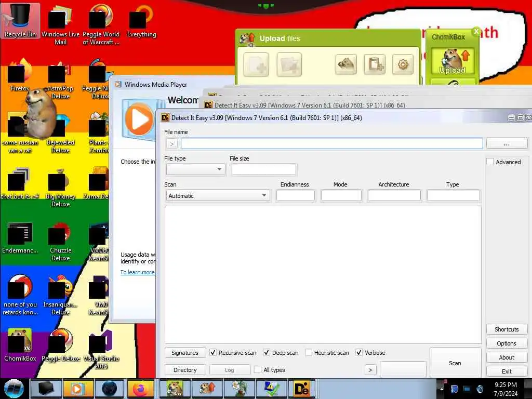Expand the File type dropdown
This screenshot has width=532, height=399.
click(x=195, y=169)
